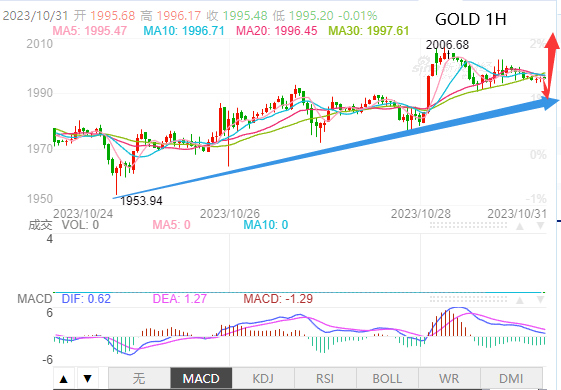Click the MA30: 1997.61 legend label
Screen dimensions: 561x390
click(369, 31)
